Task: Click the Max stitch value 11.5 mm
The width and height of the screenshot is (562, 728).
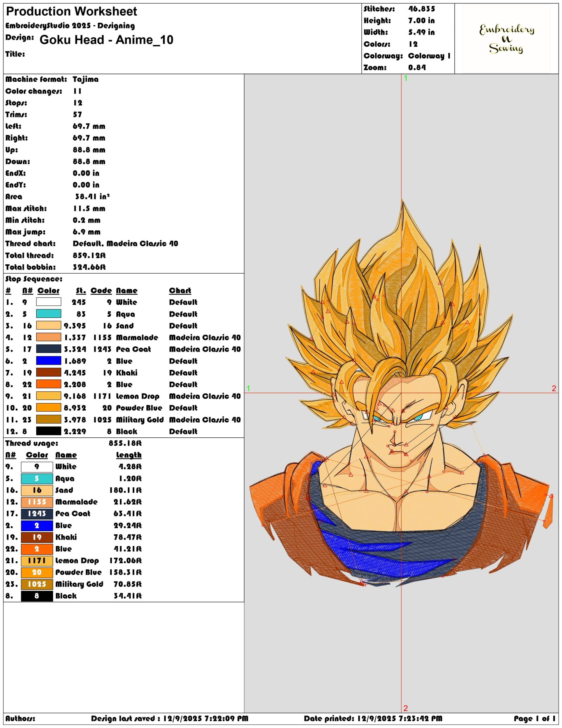Action: pyautogui.click(x=89, y=209)
